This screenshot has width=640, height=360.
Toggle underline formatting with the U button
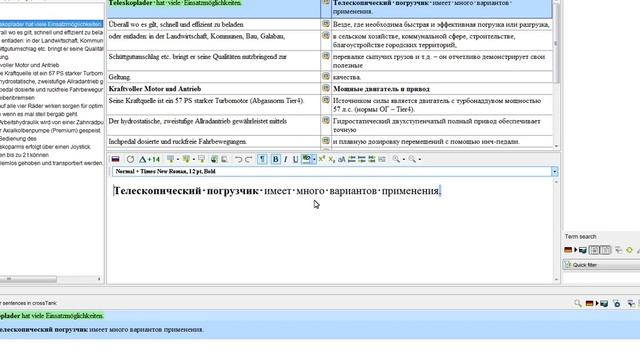point(296,159)
